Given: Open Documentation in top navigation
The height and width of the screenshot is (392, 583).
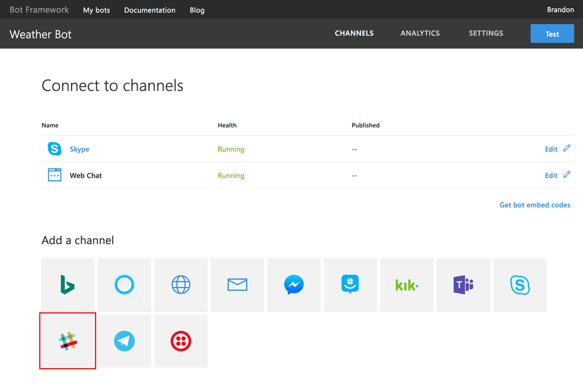Looking at the screenshot, I should (x=150, y=10).
